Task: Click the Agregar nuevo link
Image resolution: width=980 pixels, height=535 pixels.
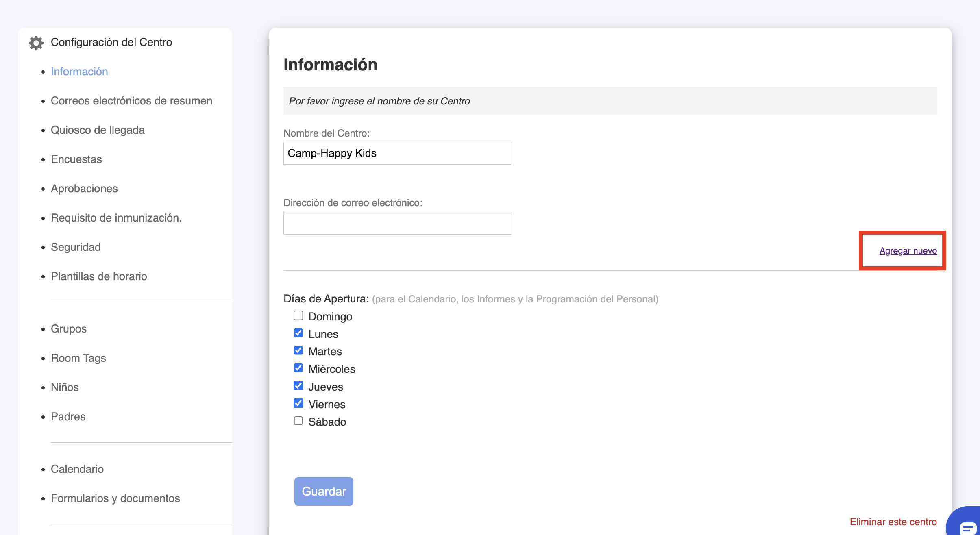Action: coord(908,251)
